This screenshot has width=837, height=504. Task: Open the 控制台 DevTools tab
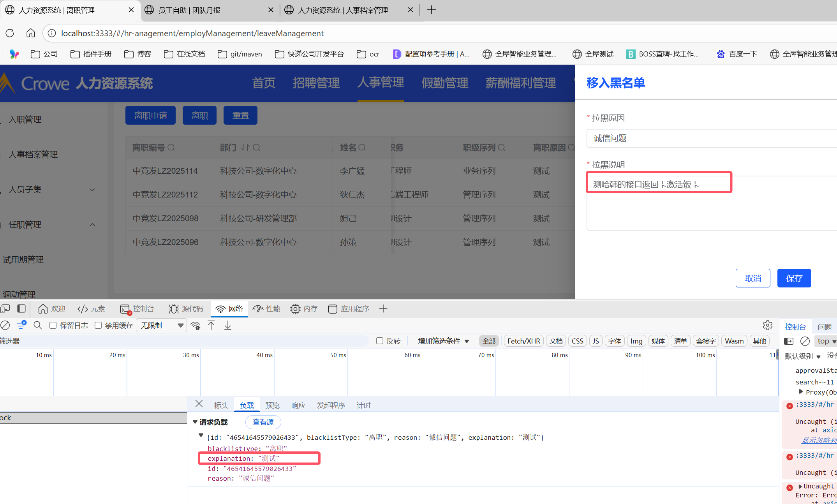[x=138, y=309]
